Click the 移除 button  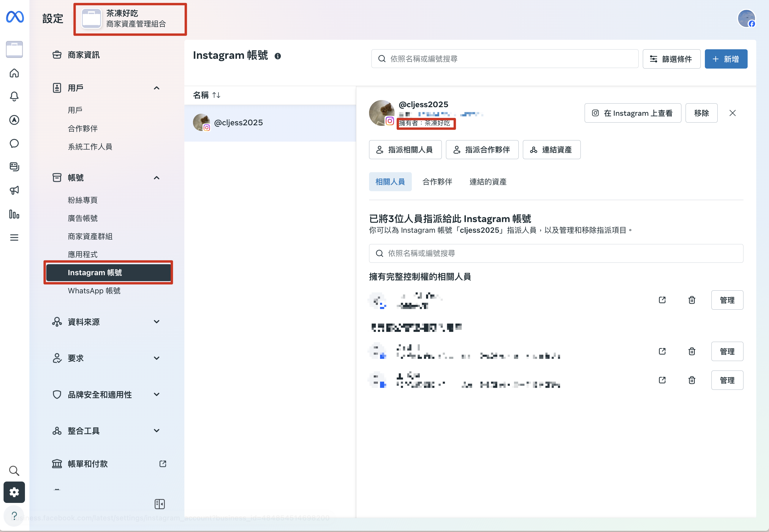tap(701, 113)
